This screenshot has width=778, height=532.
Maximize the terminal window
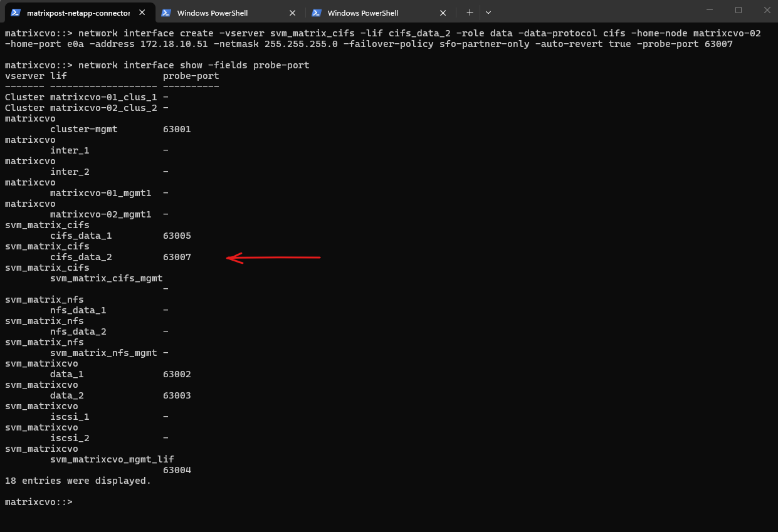pos(739,10)
